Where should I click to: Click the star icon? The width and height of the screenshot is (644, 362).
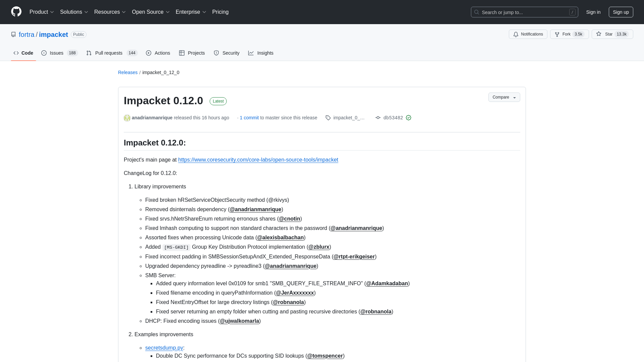click(599, 34)
